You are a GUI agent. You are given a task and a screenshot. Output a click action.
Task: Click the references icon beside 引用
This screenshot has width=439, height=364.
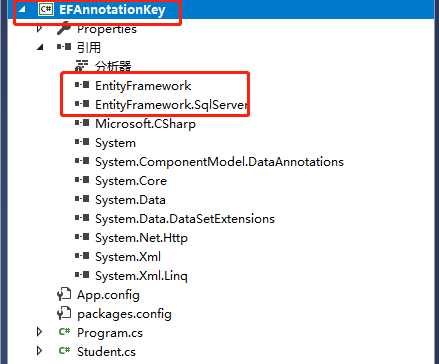click(x=64, y=47)
